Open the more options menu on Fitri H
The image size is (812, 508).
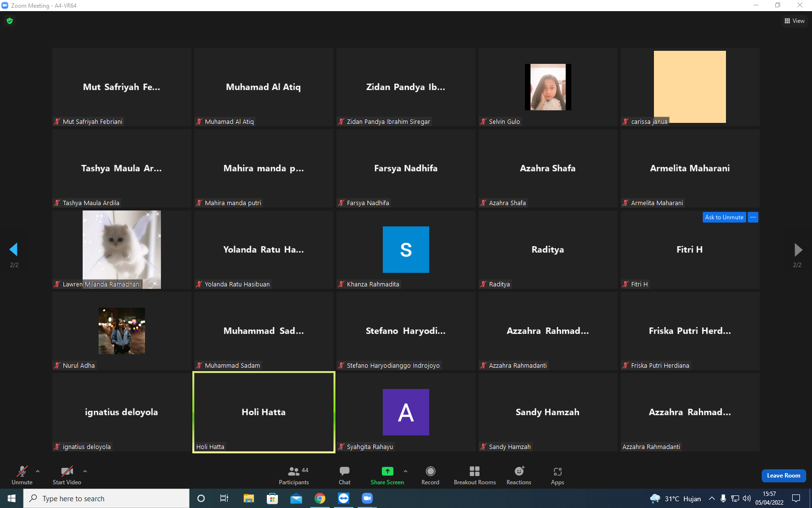pyautogui.click(x=753, y=217)
